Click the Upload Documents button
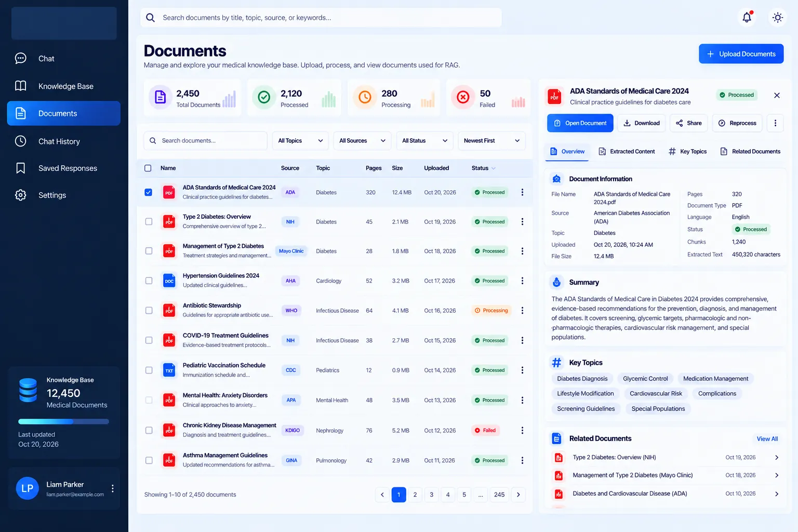 (741, 54)
